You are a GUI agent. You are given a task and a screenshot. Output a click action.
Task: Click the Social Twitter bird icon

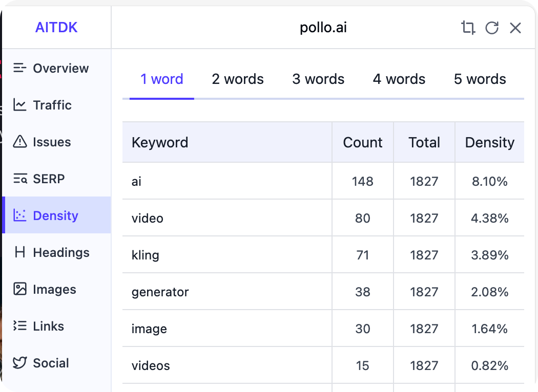point(19,363)
